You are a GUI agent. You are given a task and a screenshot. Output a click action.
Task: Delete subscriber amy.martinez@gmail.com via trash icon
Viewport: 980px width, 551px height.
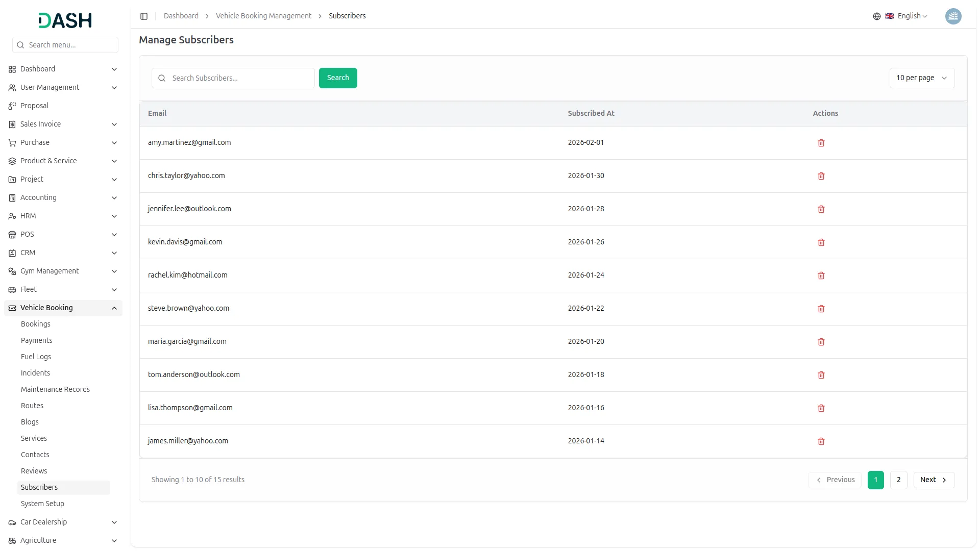[x=821, y=143]
